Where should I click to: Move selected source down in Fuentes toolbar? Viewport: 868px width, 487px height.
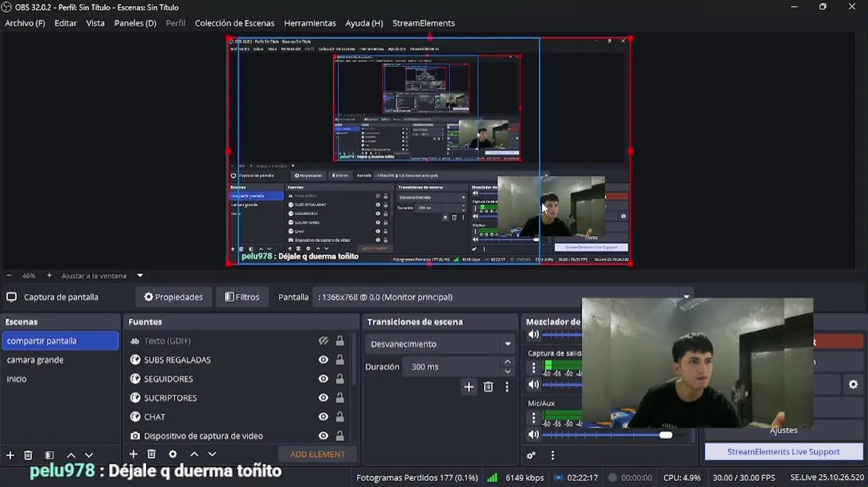pos(212,455)
